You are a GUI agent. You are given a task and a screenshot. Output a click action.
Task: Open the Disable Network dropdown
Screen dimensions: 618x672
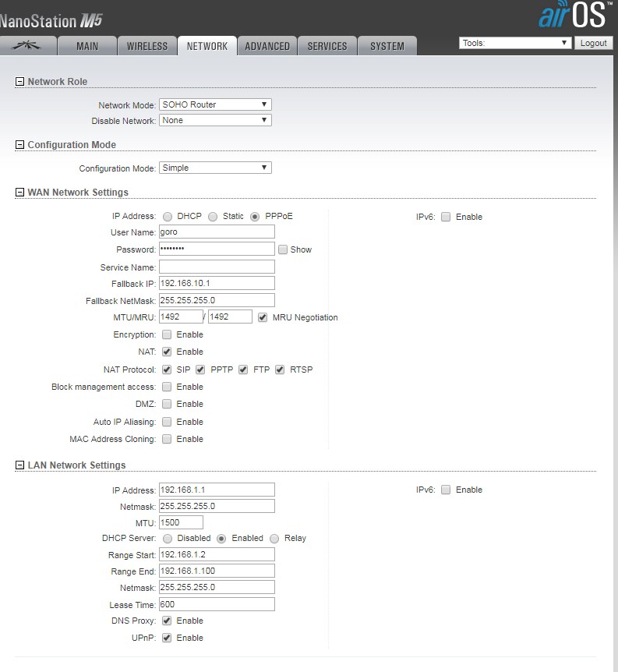(x=215, y=120)
